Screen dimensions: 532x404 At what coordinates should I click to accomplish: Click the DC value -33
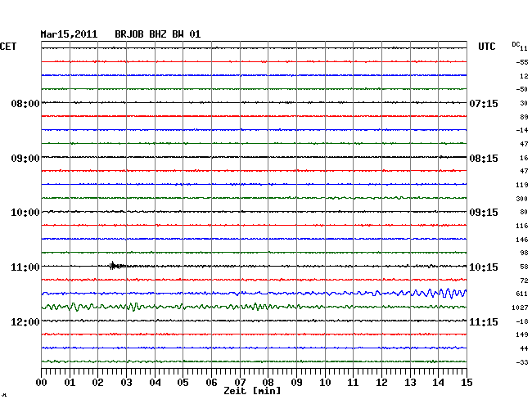522,362
